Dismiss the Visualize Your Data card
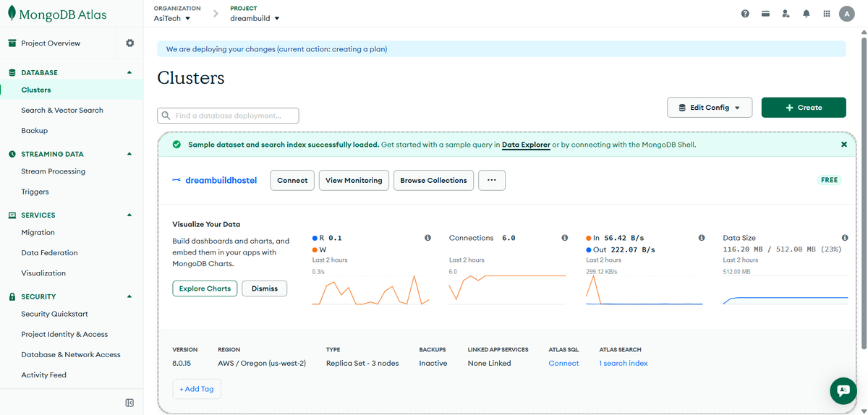 tap(265, 288)
